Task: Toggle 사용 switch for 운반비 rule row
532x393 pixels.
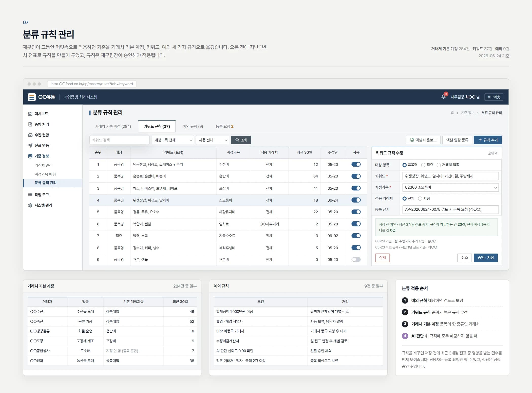Action: tap(356, 176)
